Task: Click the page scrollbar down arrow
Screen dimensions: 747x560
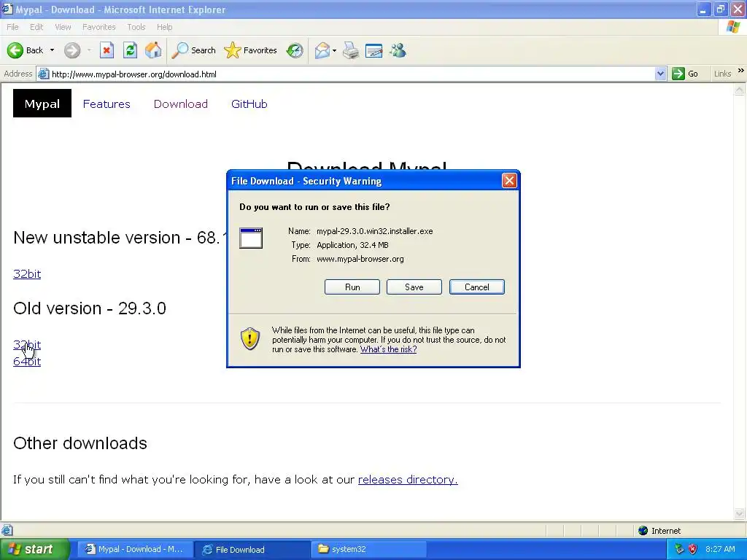Action: click(x=740, y=513)
